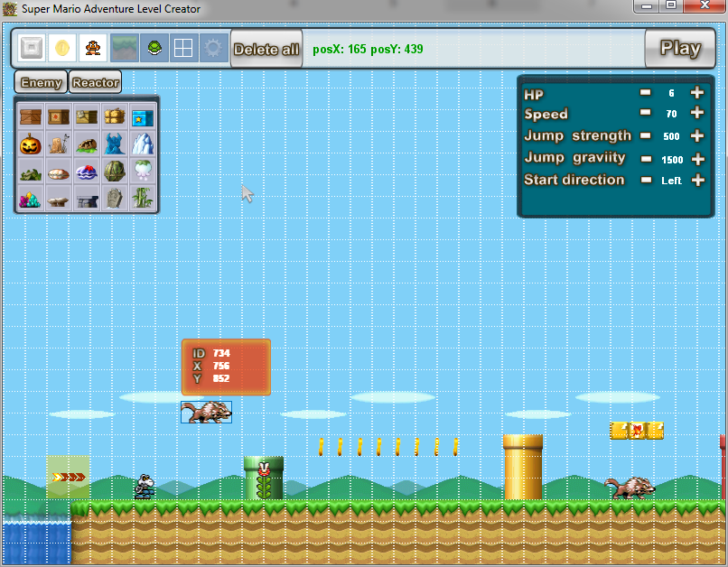Image resolution: width=728 pixels, height=567 pixels.
Task: Pick the blue crystal monster item
Action: pos(115,144)
